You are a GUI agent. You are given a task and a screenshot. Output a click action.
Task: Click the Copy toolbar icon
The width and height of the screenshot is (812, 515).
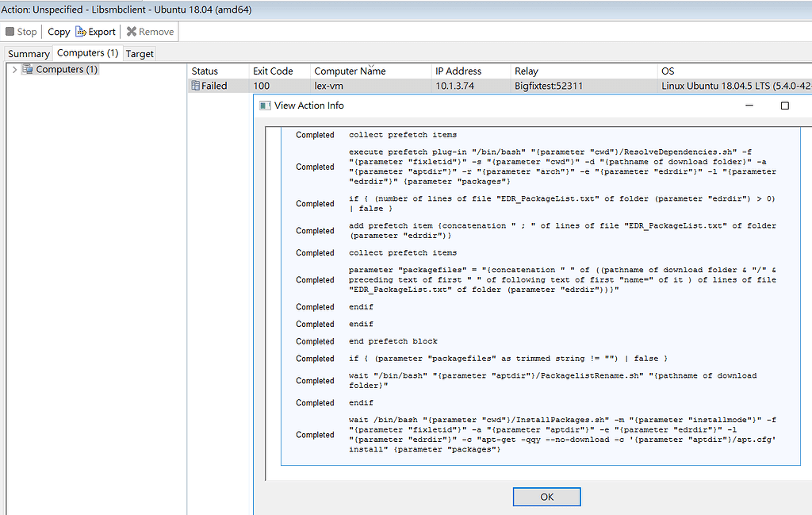point(57,32)
